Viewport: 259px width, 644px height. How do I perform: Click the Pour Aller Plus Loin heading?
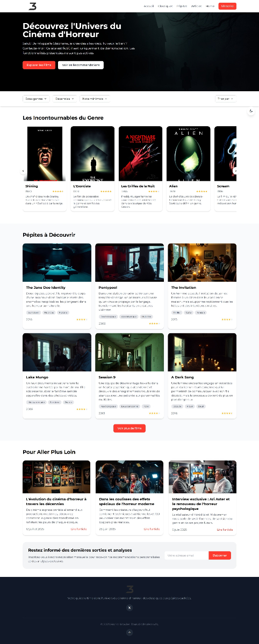(x=49, y=452)
